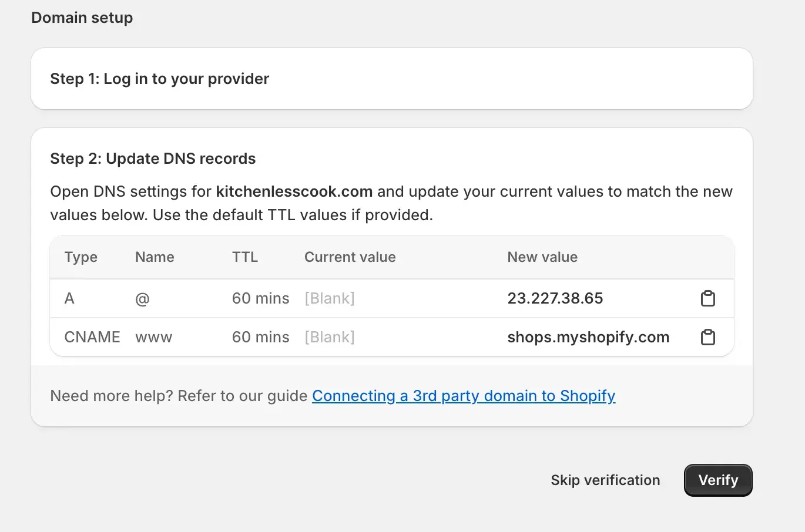Open the Connecting a 3rd party domain guide

(x=463, y=396)
